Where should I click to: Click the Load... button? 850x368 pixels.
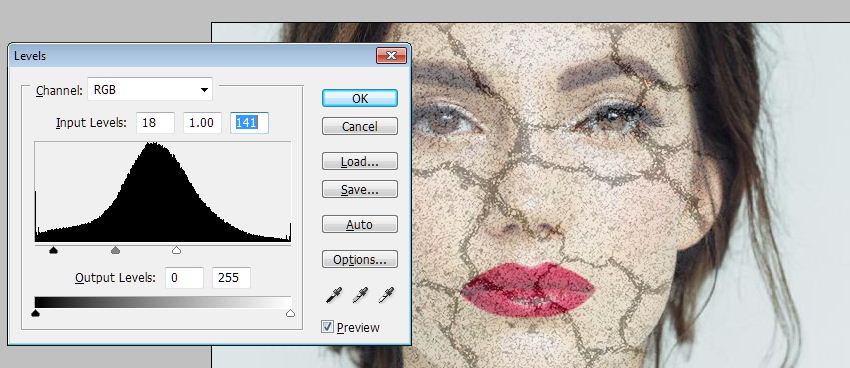[360, 162]
